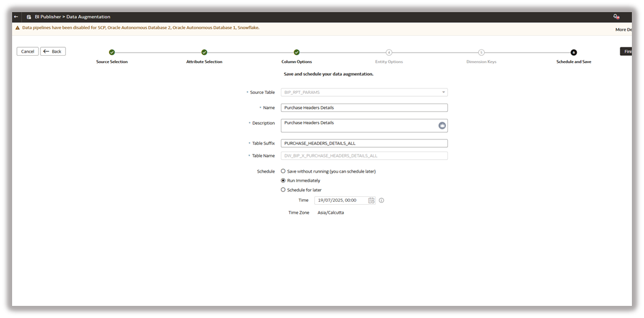Go to the Dimension Keys step
This screenshot has height=318, width=644.
(x=481, y=52)
